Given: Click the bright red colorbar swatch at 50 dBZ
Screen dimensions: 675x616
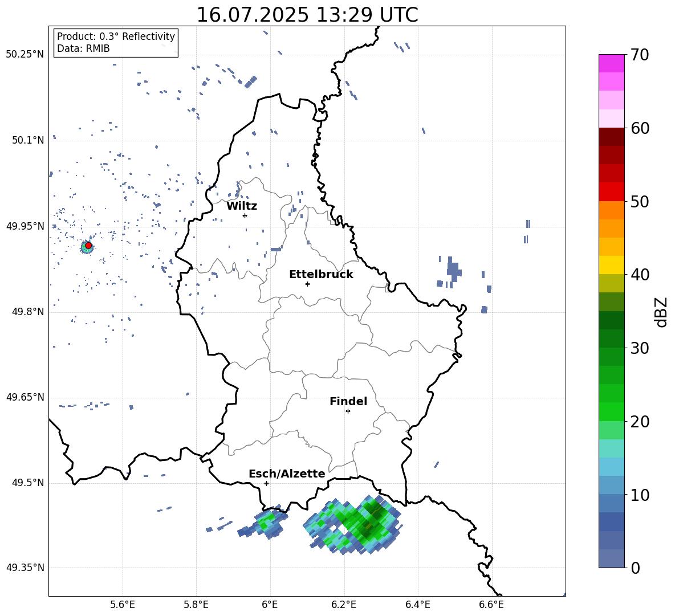Looking at the screenshot, I should pos(612,192).
